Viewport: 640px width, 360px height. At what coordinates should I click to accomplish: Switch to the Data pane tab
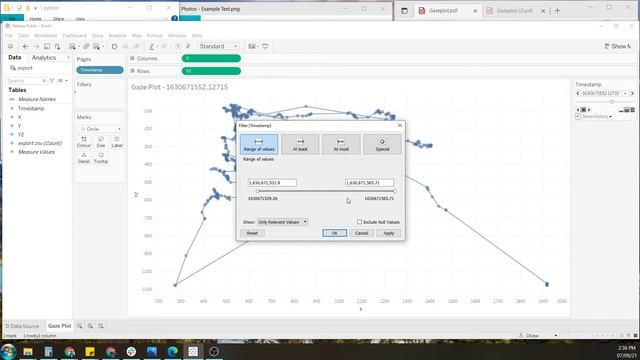15,58
